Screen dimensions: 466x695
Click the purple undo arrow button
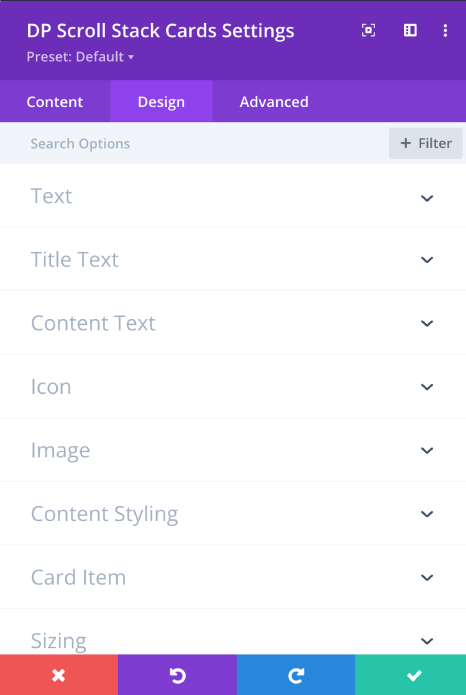[x=177, y=675]
